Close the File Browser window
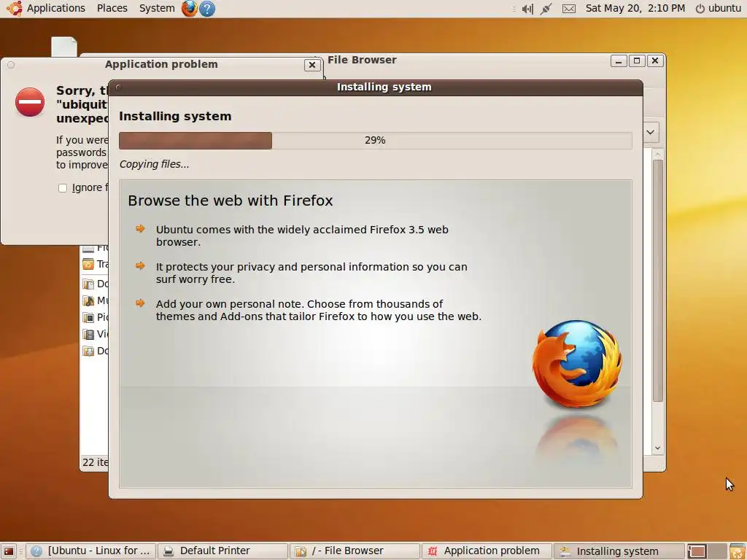Viewport: 747px width, 560px height. [x=655, y=61]
